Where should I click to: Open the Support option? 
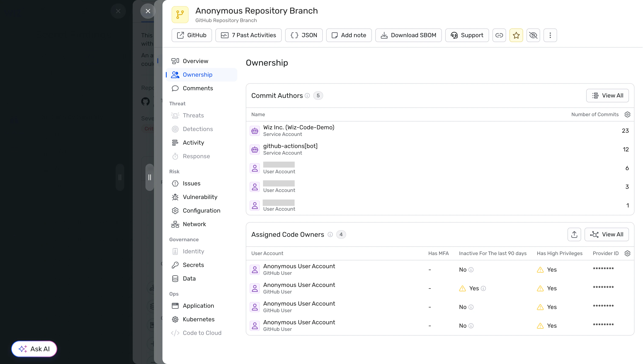tap(467, 35)
